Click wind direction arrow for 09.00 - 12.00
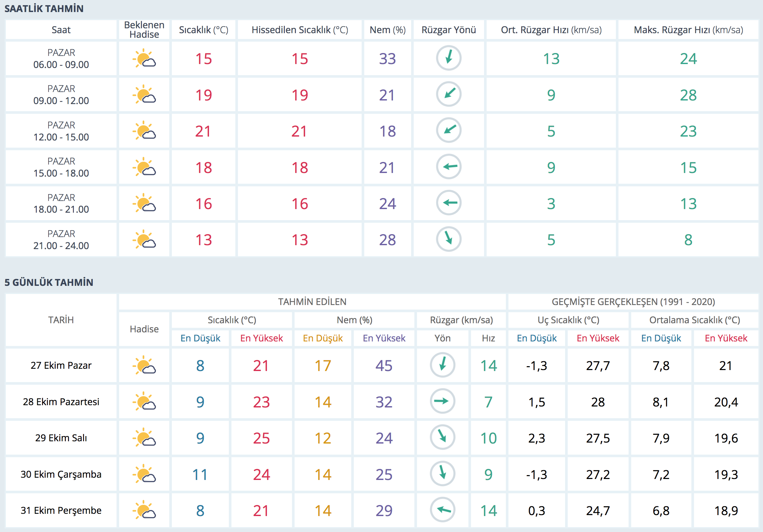The image size is (763, 532). point(448,94)
